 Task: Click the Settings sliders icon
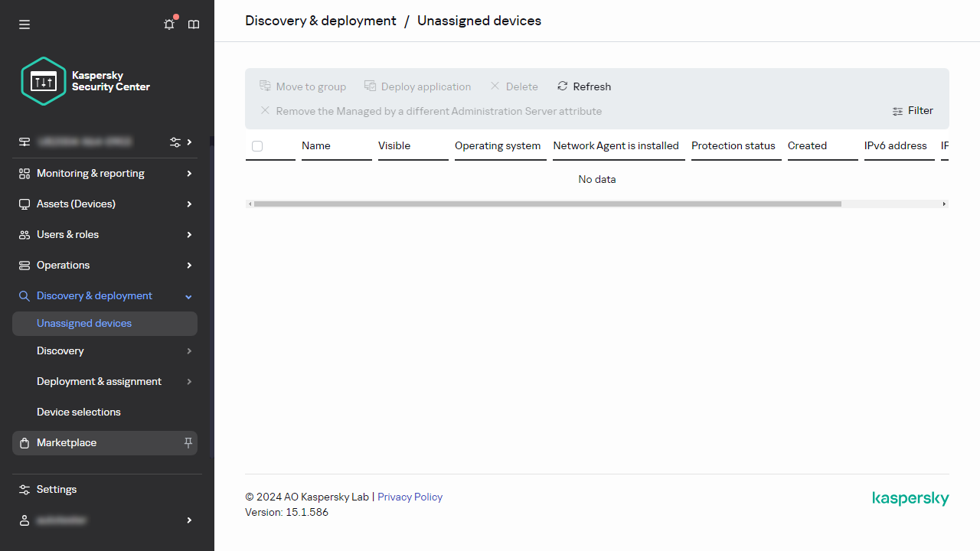coord(24,489)
